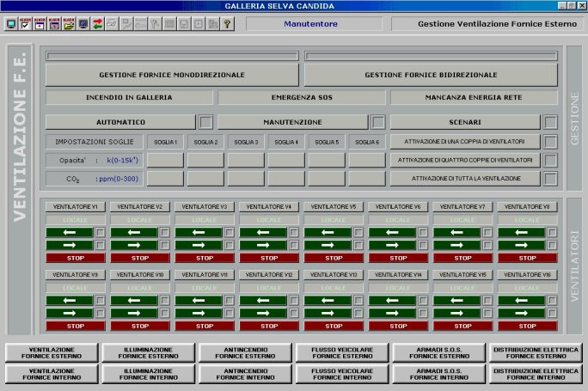Screen dimensions: 588x391
Task: Check box for tutta la ventilazione
Action: click(550, 179)
